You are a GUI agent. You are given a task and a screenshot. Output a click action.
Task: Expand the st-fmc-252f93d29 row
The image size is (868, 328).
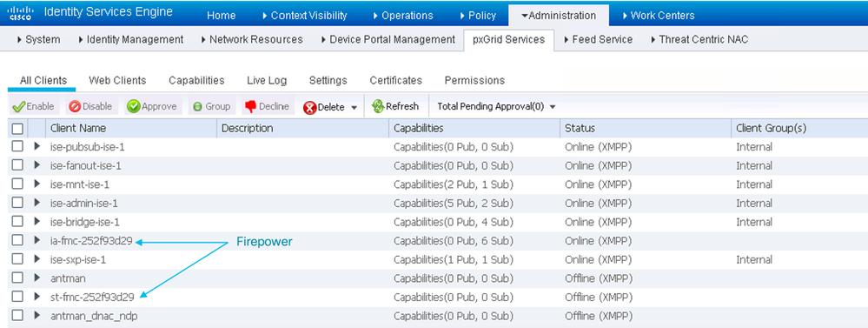pos(37,297)
